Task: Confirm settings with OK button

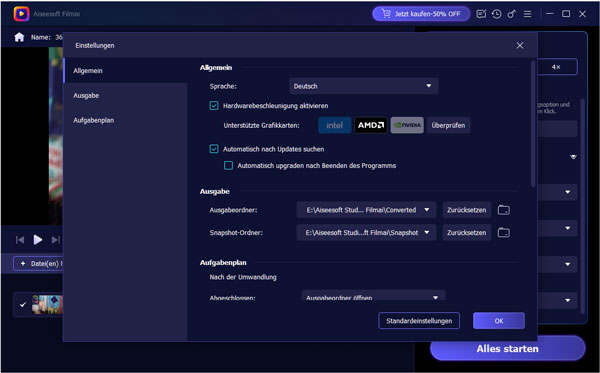Action: 499,321
